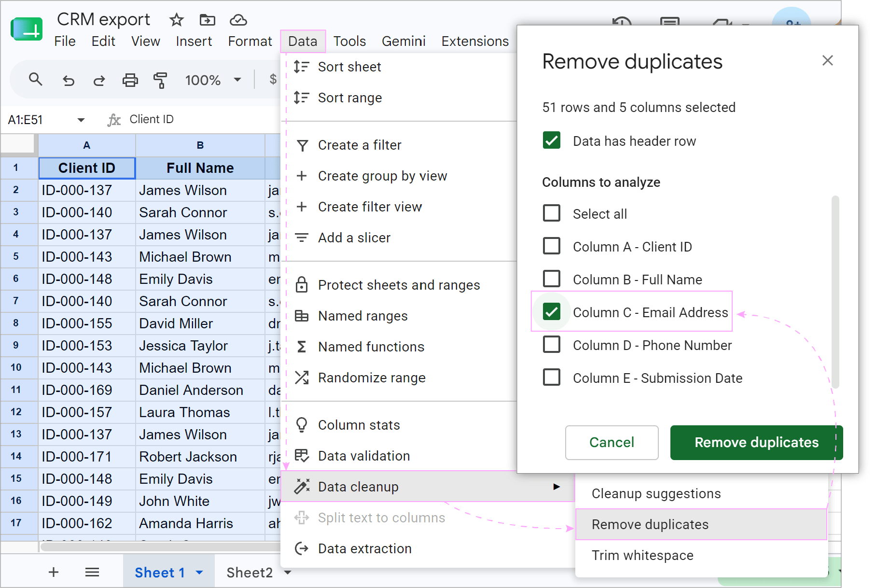Open the Tools menu
This screenshot has height=588, width=876.
click(x=349, y=42)
